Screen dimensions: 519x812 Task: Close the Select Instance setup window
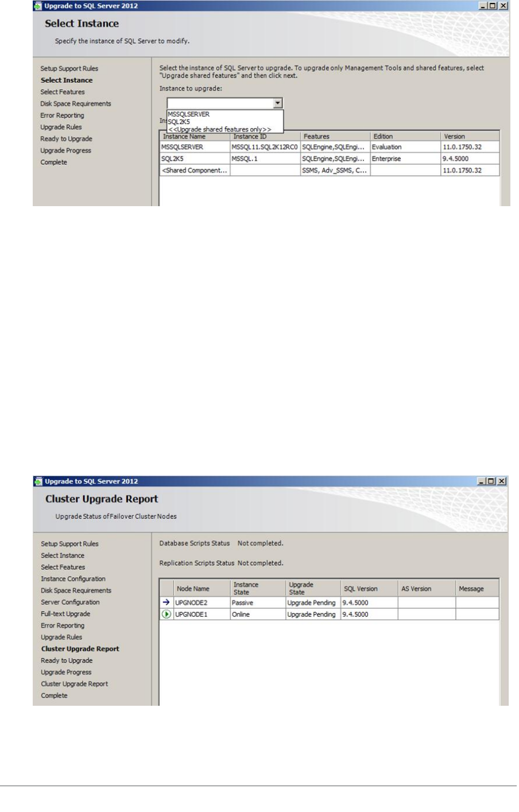coord(503,6)
